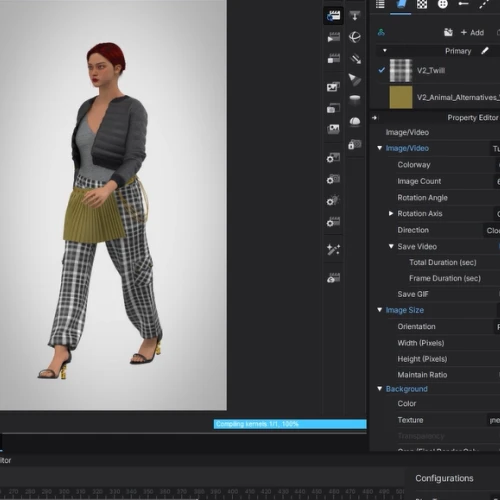This screenshot has height=500, width=500.
Task: Save multiple images with stacked camera icon
Action: coord(333,108)
